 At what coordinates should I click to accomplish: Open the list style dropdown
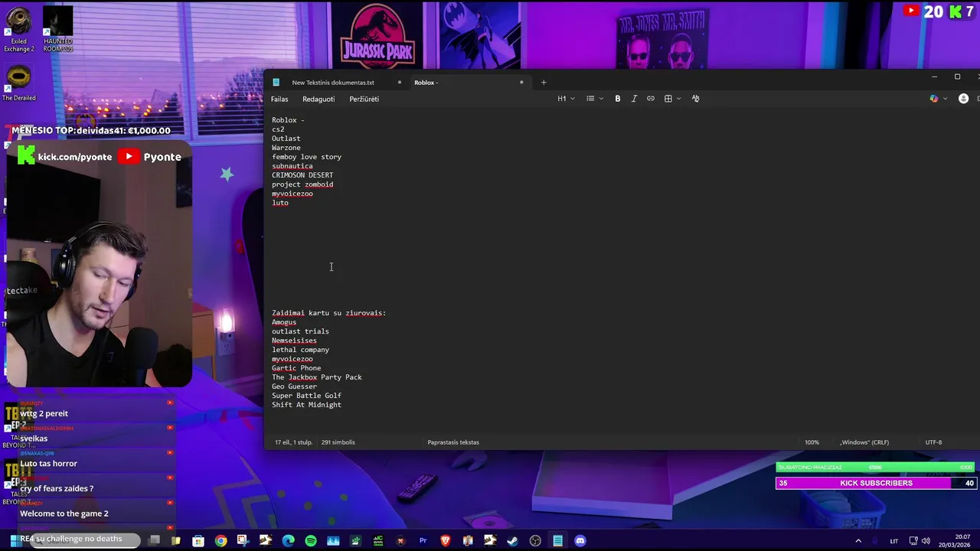(x=595, y=99)
